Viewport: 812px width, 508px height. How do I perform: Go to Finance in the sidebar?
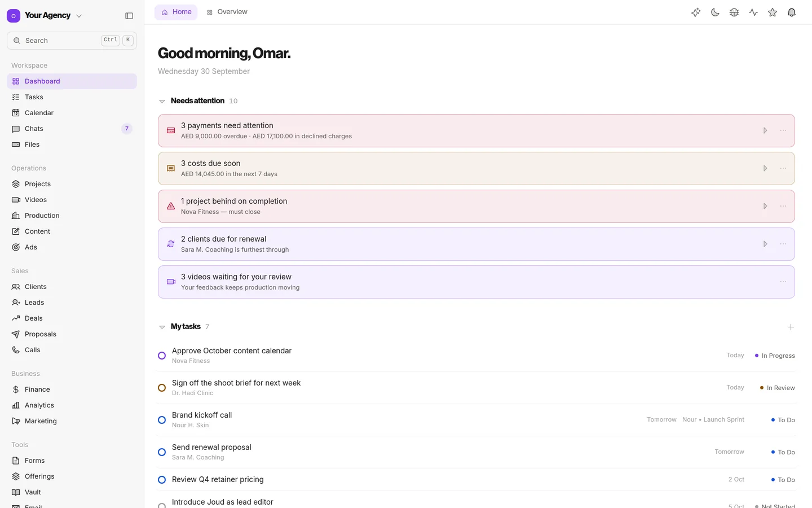click(x=72, y=389)
